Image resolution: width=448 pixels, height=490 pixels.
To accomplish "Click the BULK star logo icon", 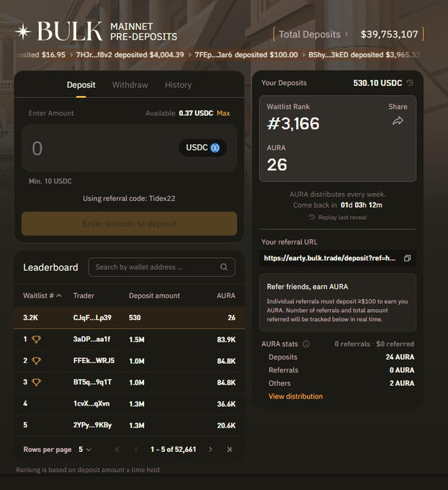I will [x=23, y=32].
